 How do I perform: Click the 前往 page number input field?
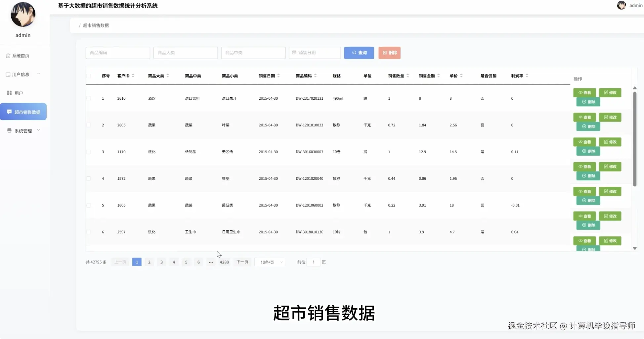tap(313, 262)
